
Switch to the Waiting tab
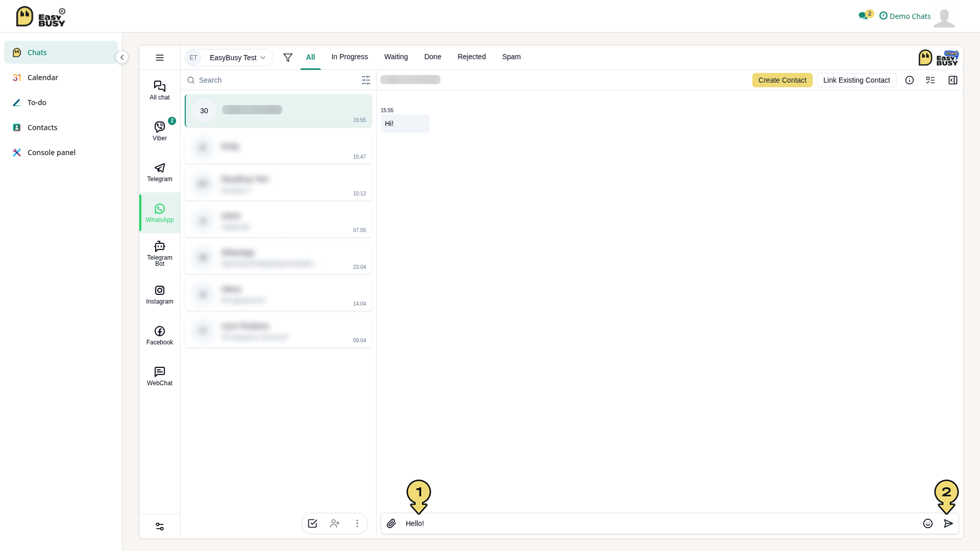pos(396,57)
